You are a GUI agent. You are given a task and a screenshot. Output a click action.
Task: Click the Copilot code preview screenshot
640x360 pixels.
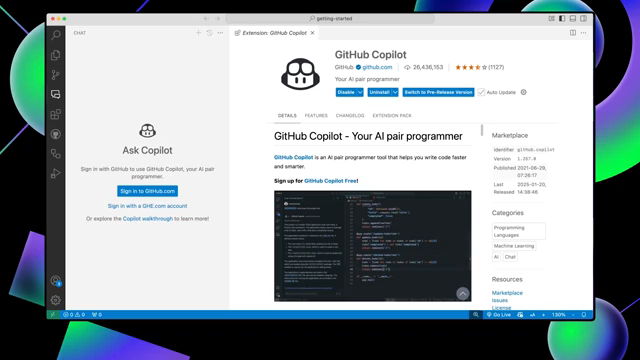(372, 246)
